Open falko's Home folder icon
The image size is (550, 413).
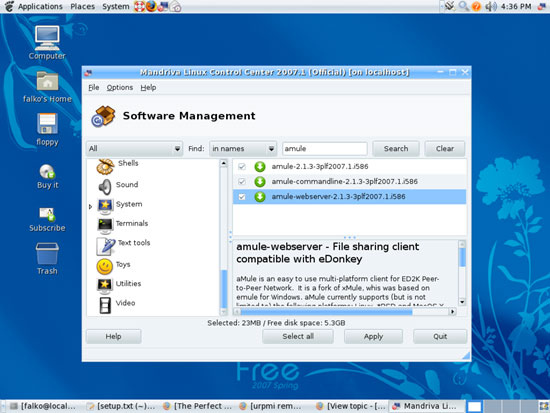coord(47,81)
